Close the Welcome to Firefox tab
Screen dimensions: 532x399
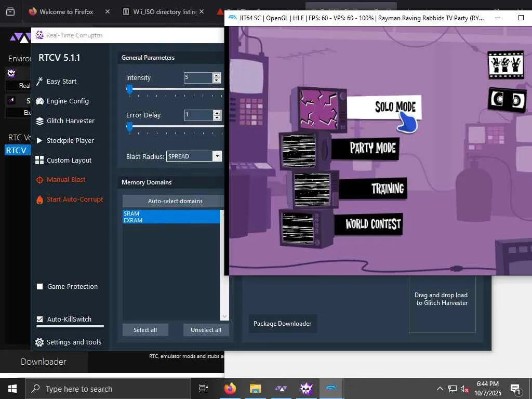coord(107,11)
